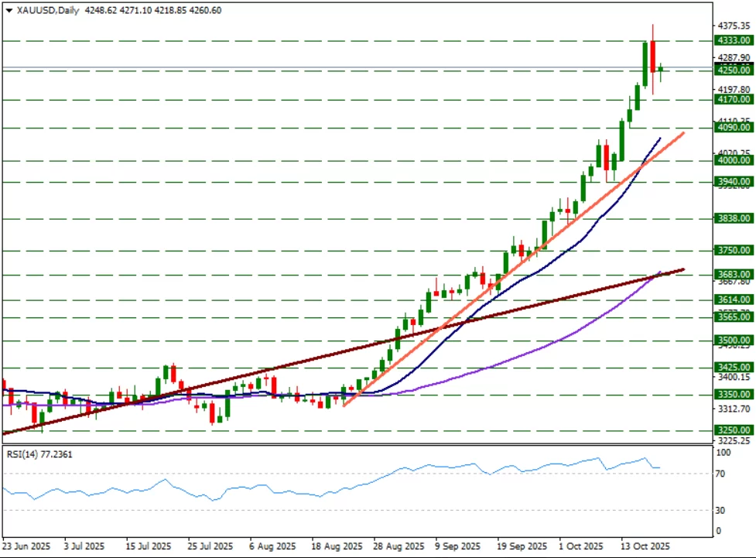The width and height of the screenshot is (756, 558).
Task: Open the dropdown arrow beside XAUUSD,Daily
Action: 9,11
